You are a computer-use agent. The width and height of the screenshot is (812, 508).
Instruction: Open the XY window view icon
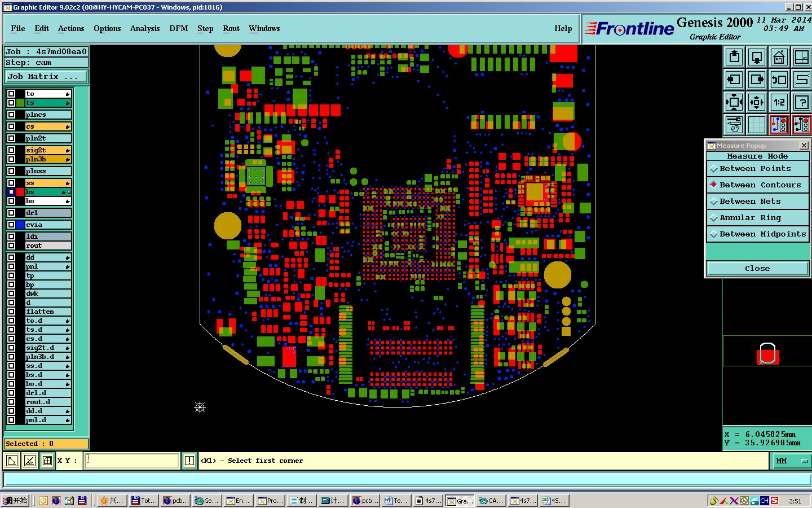pos(801,57)
